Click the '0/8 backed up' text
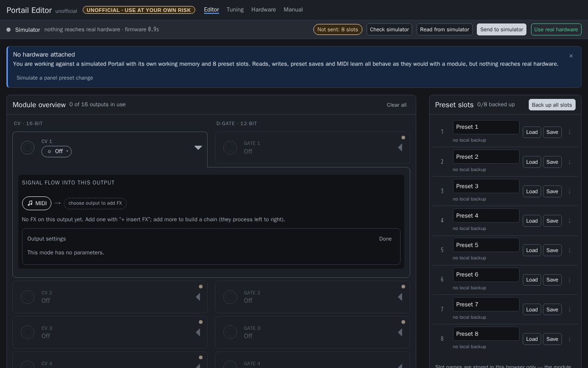Image resolution: width=588 pixels, height=368 pixels. [x=496, y=104]
